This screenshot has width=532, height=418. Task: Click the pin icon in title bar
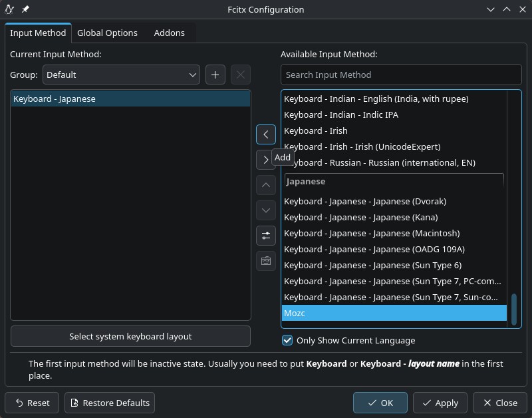pos(25,9)
